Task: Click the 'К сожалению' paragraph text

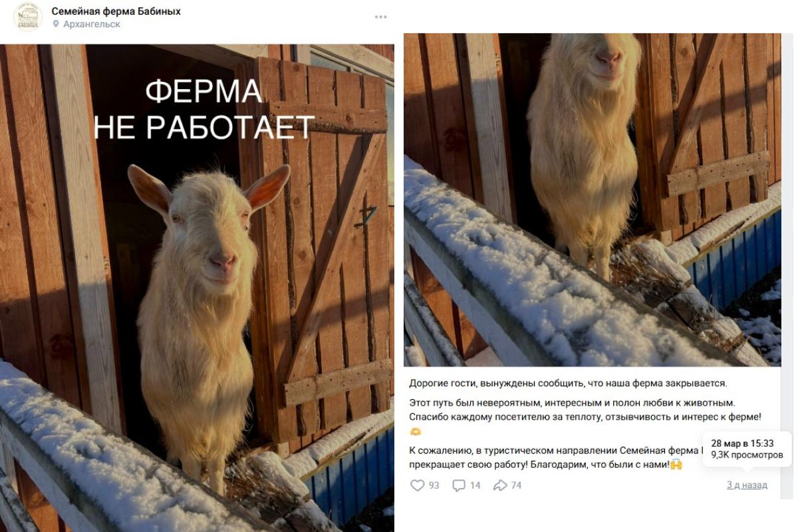Action: (x=555, y=458)
